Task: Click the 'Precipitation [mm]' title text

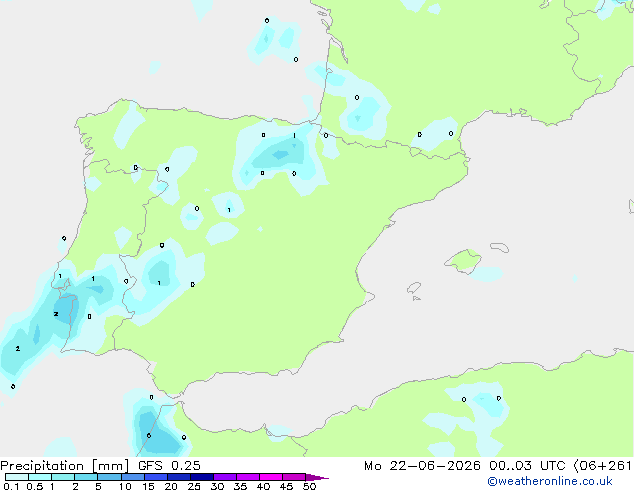Action: (65, 466)
